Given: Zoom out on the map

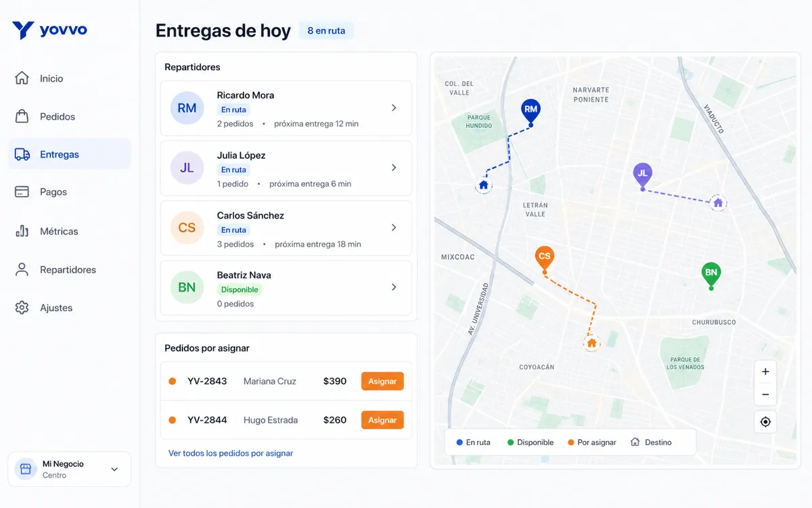Looking at the screenshot, I should click(x=765, y=394).
